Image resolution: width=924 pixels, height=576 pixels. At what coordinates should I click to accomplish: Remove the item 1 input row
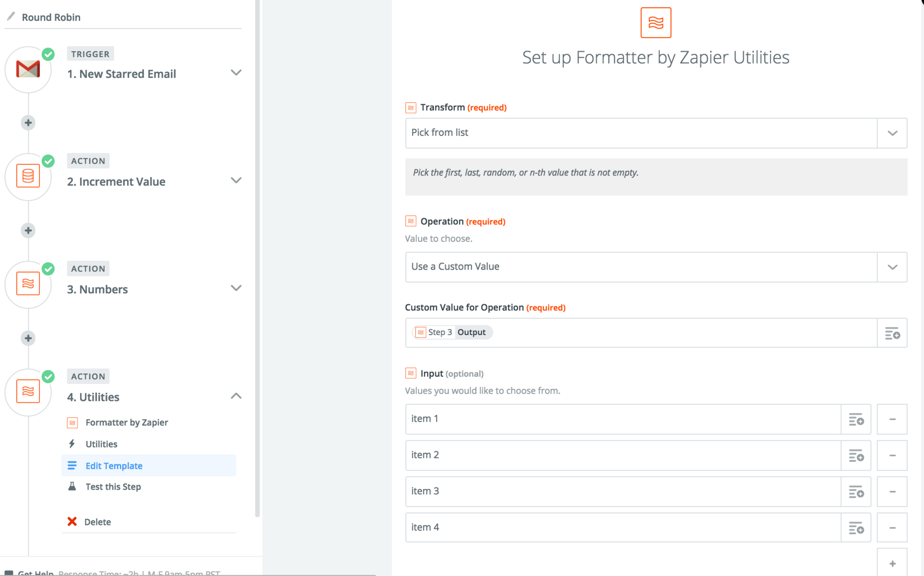(892, 419)
